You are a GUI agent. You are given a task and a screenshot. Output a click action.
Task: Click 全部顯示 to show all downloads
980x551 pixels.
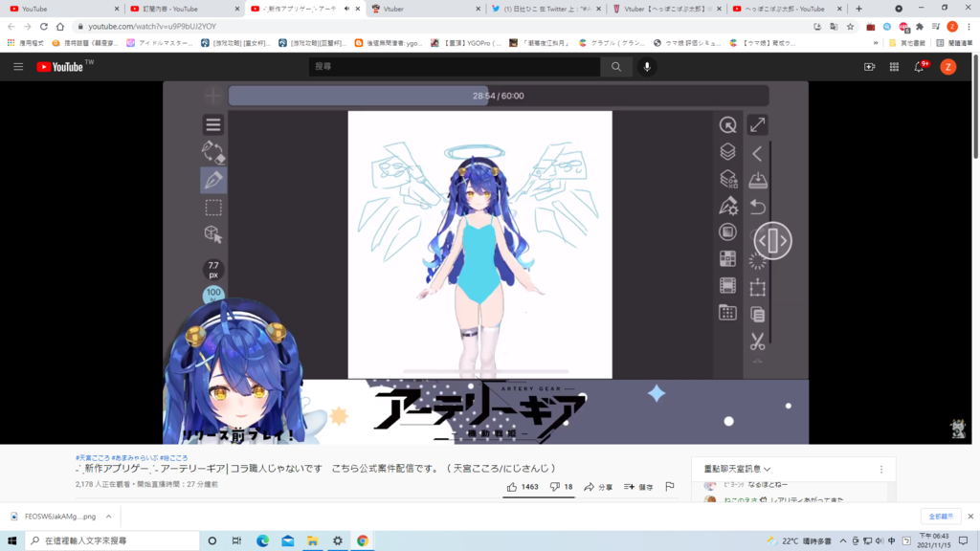941,517
